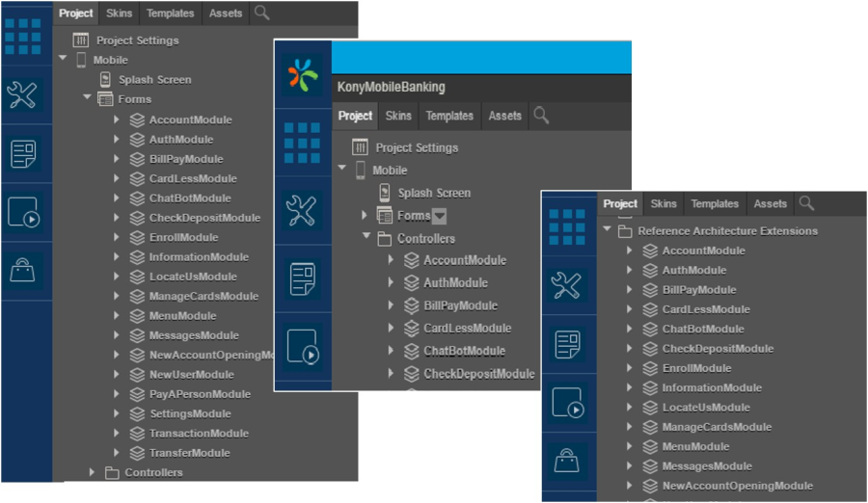The height and width of the screenshot is (503, 868).
Task: Expand the NewUserModule node arrow
Action: pos(117,375)
